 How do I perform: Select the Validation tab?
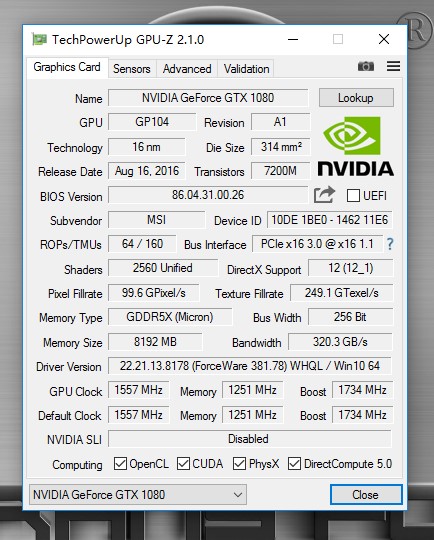[246, 69]
